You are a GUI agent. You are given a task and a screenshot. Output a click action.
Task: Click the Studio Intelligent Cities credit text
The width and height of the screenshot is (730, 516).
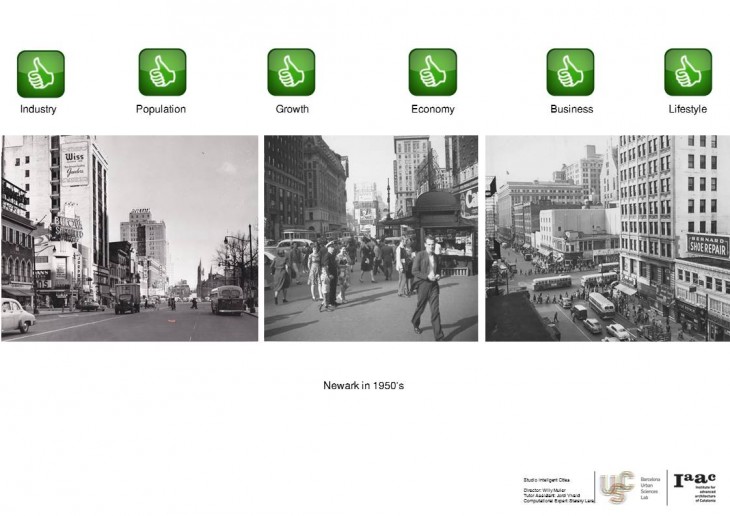tap(546, 480)
